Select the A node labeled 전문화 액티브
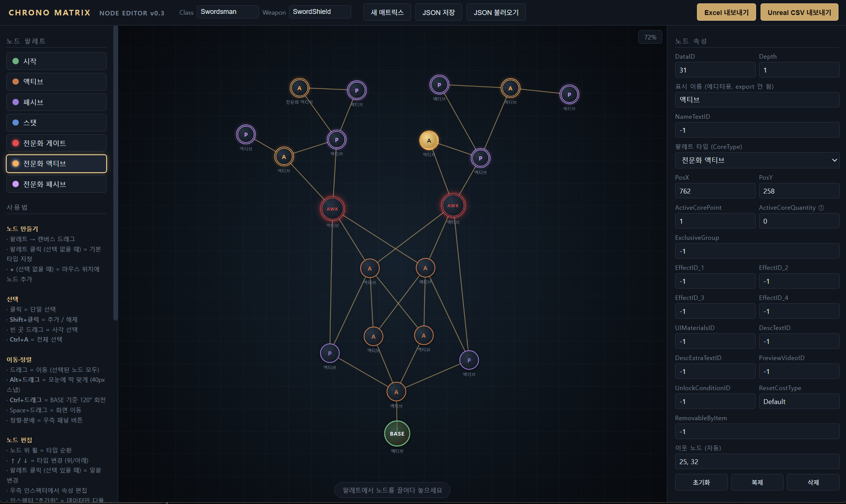846x504 pixels. 299,88
